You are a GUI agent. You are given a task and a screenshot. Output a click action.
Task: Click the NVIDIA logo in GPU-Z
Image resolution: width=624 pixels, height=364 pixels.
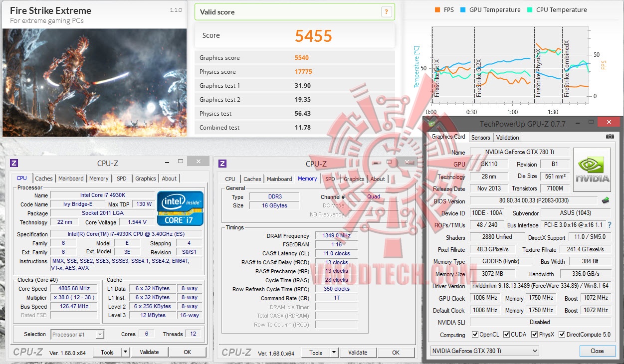(592, 170)
